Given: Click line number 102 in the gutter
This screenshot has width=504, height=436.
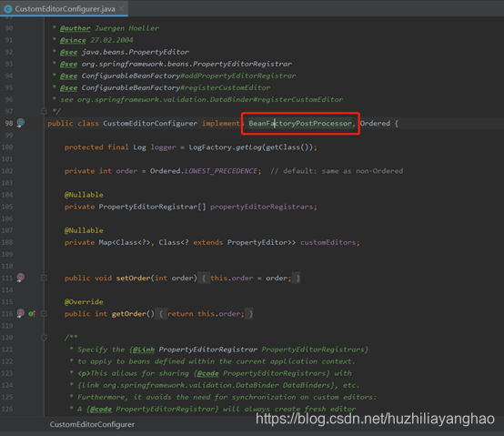Looking at the screenshot, I should tap(7, 171).
